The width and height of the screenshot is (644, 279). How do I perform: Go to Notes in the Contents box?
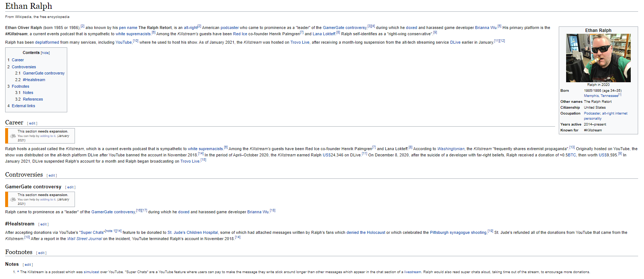click(28, 93)
